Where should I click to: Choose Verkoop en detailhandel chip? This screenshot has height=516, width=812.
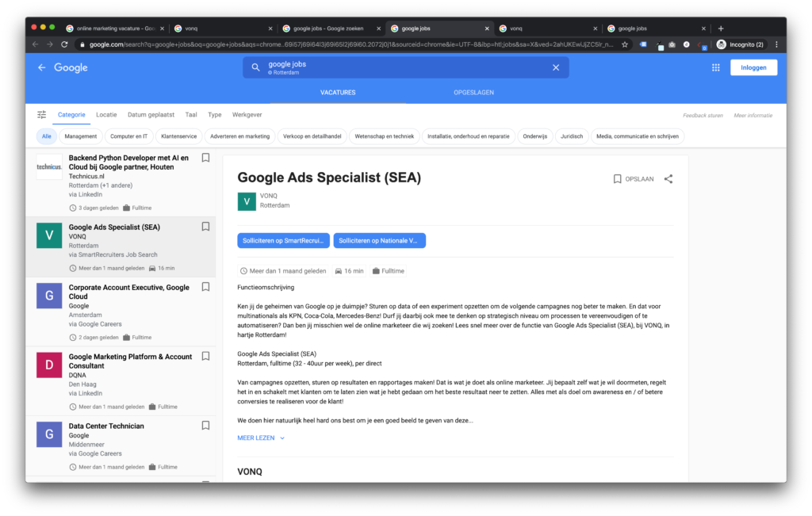pos(312,136)
